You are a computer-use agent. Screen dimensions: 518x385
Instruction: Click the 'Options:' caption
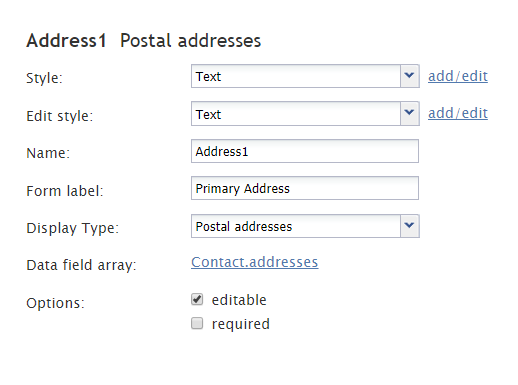[x=56, y=303]
